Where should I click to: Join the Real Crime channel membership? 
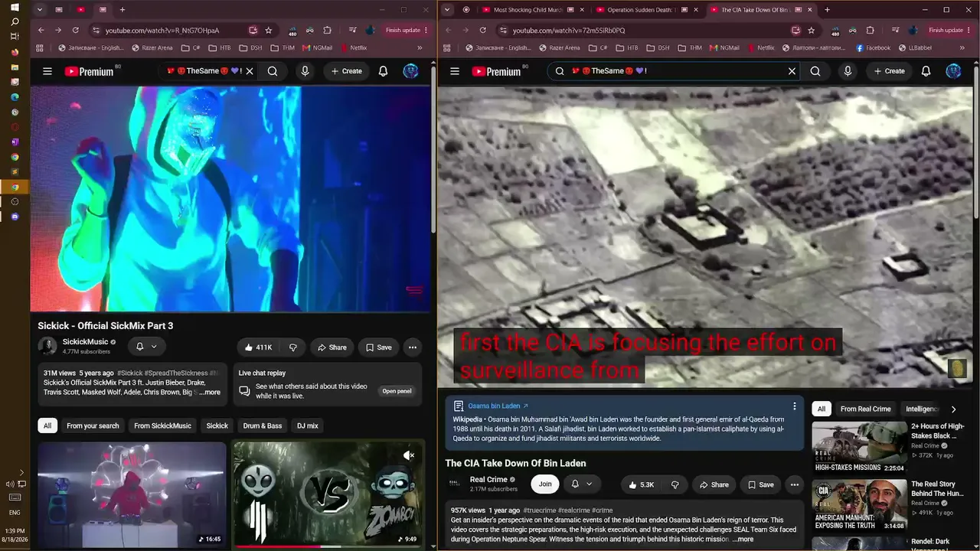(x=545, y=484)
